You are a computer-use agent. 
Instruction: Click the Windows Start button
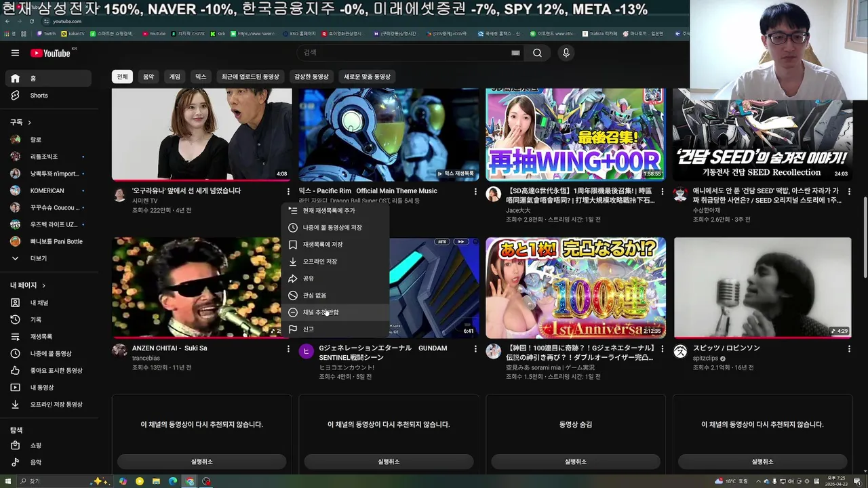pos(7,481)
